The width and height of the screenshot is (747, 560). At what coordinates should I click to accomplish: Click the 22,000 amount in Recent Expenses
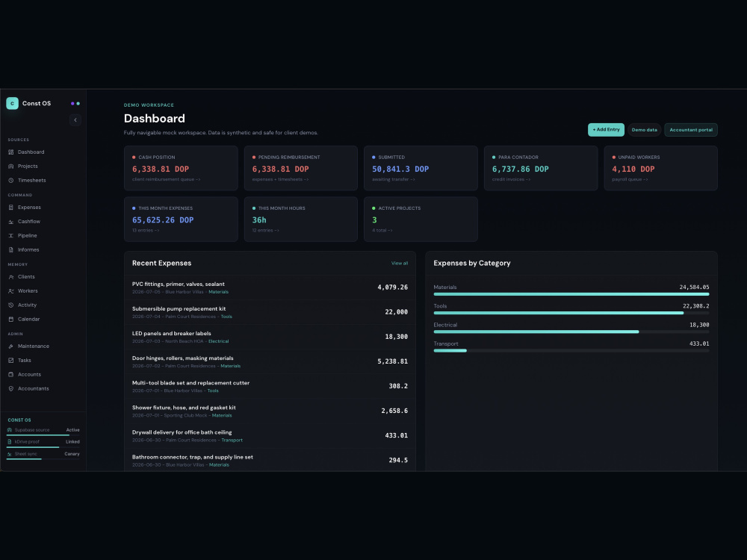click(x=397, y=312)
